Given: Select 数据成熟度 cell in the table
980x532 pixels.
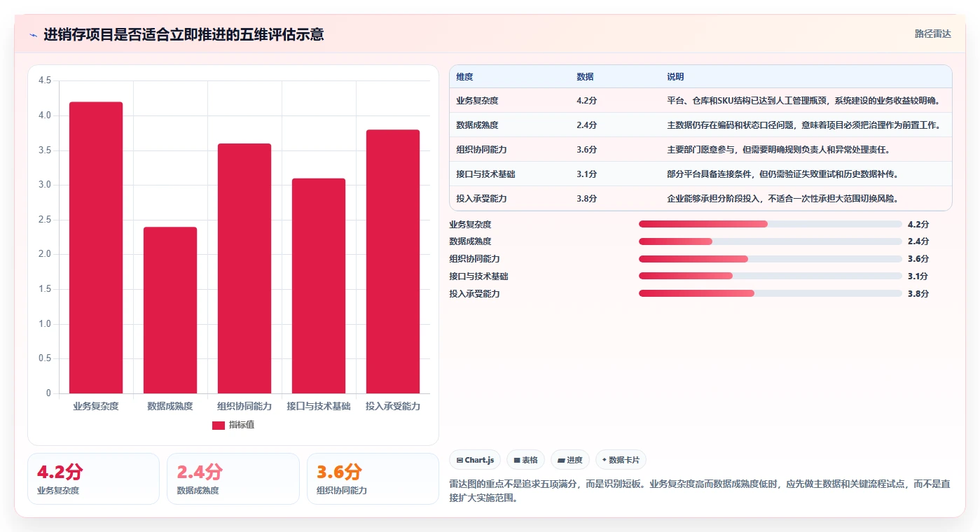Looking at the screenshot, I should point(477,125).
